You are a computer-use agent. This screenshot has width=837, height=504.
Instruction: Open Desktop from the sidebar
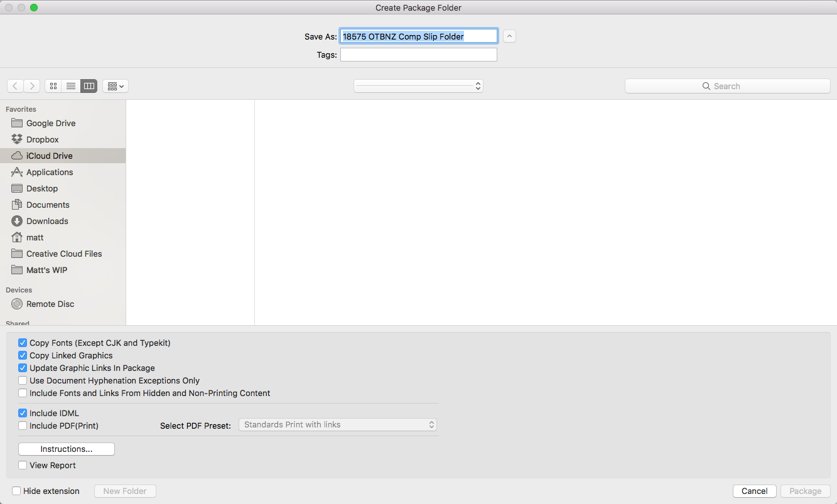tap(63, 188)
